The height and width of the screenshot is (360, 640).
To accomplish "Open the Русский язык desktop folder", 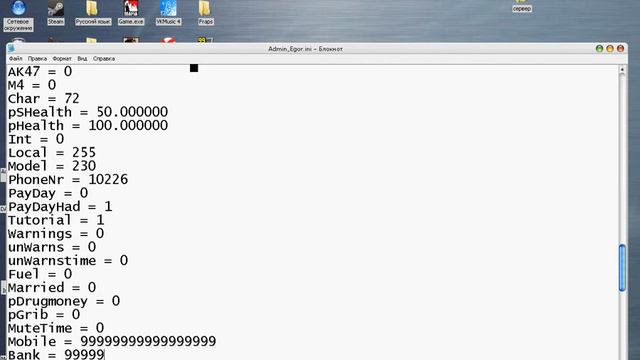I will [x=93, y=13].
